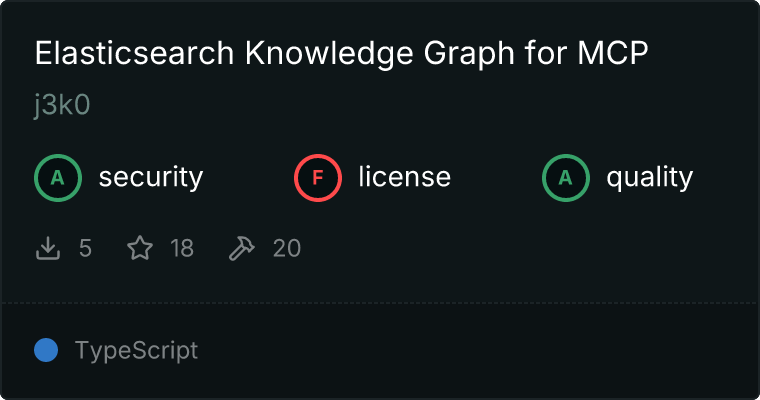Viewport: 760px width, 400px height.
Task: Click the hammer tools icon
Action: click(x=242, y=248)
